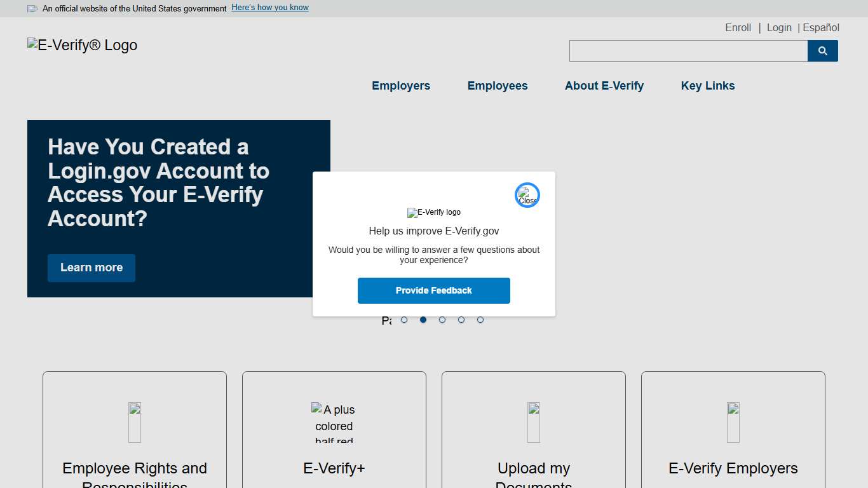Image resolution: width=868 pixels, height=488 pixels.
Task: Click the E-Verify logo inside the feedback popup
Action: [434, 212]
